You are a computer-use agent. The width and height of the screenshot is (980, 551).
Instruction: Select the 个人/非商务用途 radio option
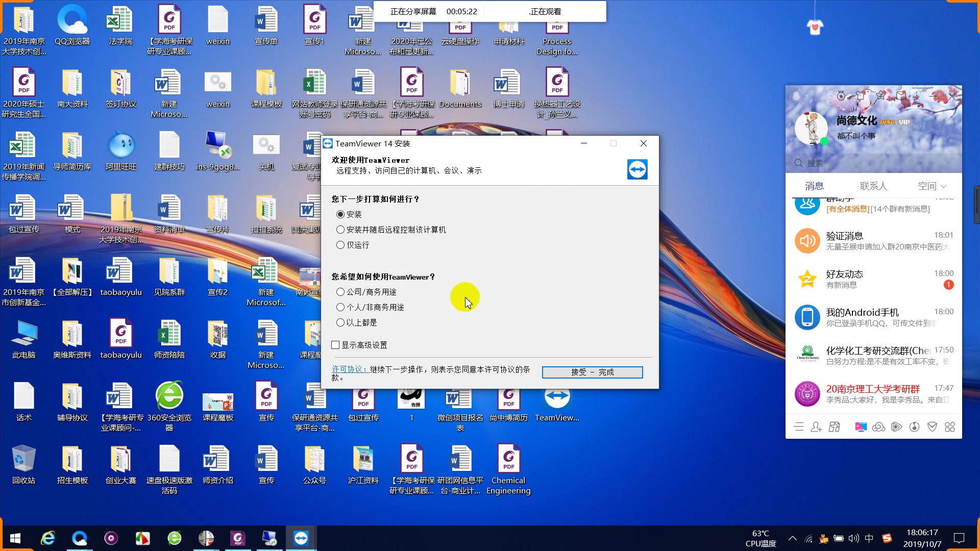(x=340, y=307)
